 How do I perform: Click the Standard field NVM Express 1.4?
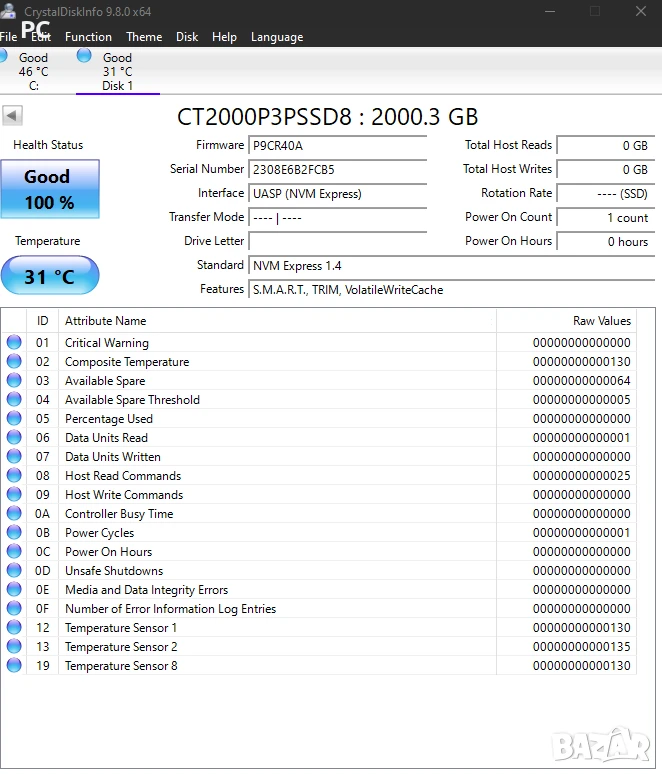tap(452, 266)
